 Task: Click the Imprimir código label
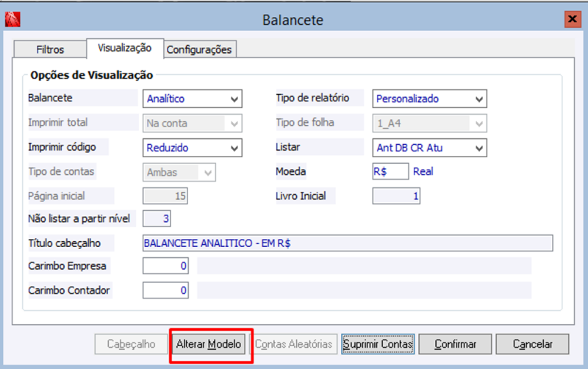(62, 147)
